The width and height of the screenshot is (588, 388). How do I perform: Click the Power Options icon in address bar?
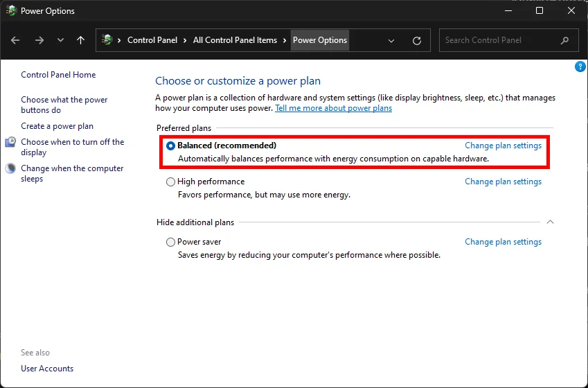tap(107, 39)
